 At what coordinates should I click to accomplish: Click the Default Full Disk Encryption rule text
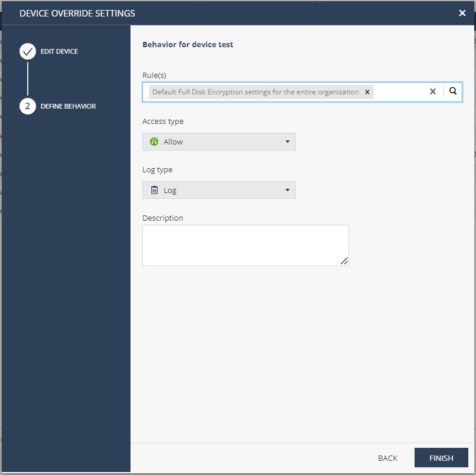point(256,92)
